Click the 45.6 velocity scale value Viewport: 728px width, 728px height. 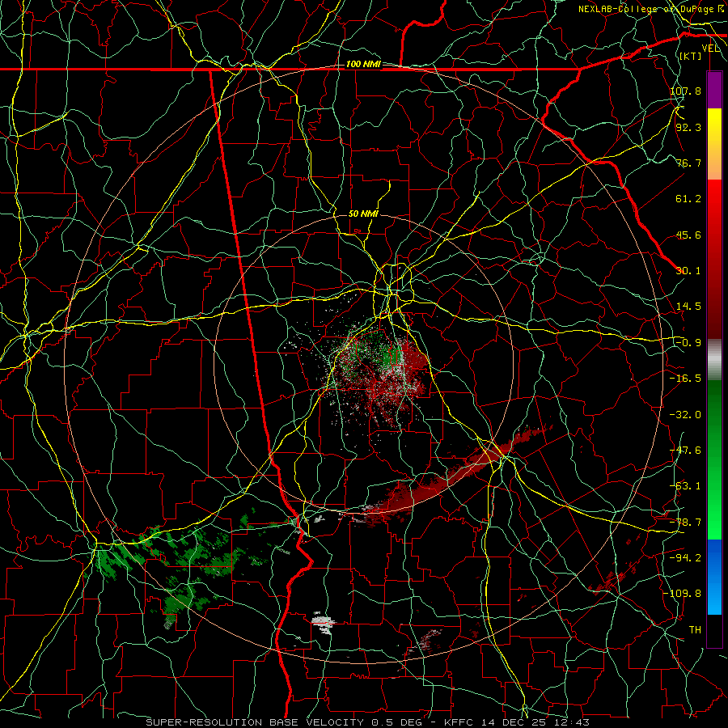coord(688,235)
